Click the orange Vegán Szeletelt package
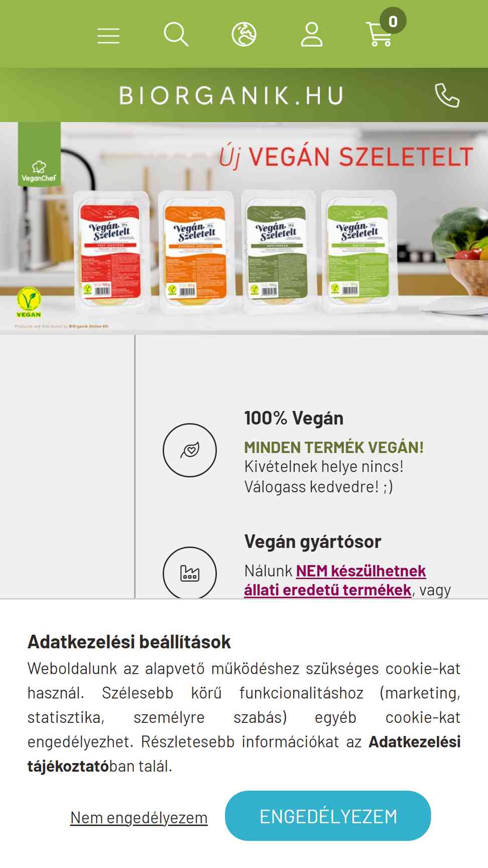The height and width of the screenshot is (868, 488). point(196,251)
